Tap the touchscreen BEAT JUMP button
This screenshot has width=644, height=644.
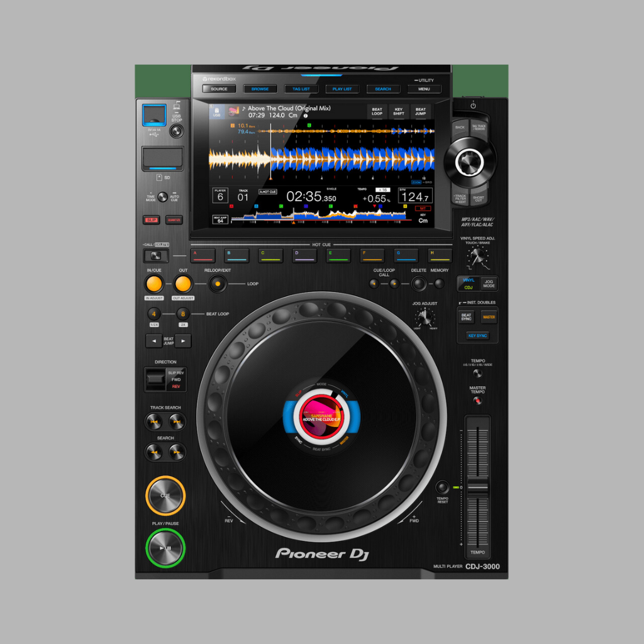coord(421,112)
